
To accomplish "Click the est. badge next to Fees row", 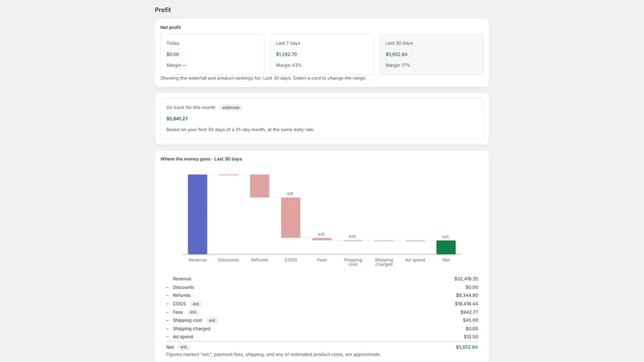I will click(193, 312).
